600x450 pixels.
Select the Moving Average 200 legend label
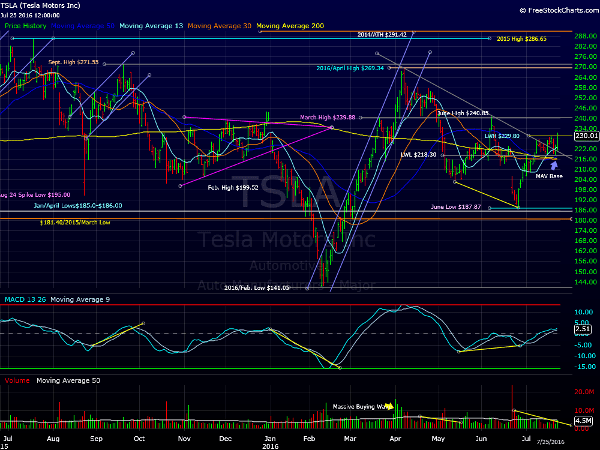pyautogui.click(x=290, y=26)
